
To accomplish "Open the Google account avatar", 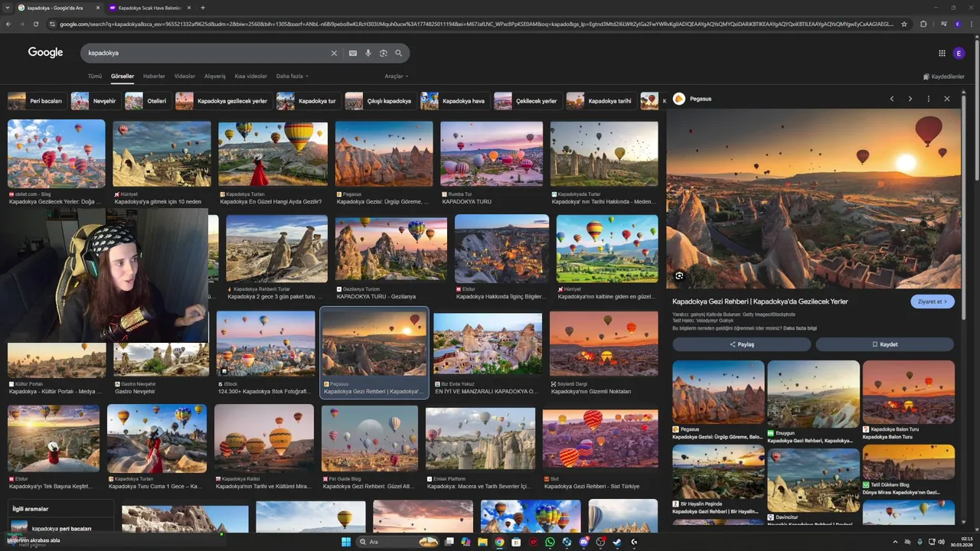I will coord(959,53).
